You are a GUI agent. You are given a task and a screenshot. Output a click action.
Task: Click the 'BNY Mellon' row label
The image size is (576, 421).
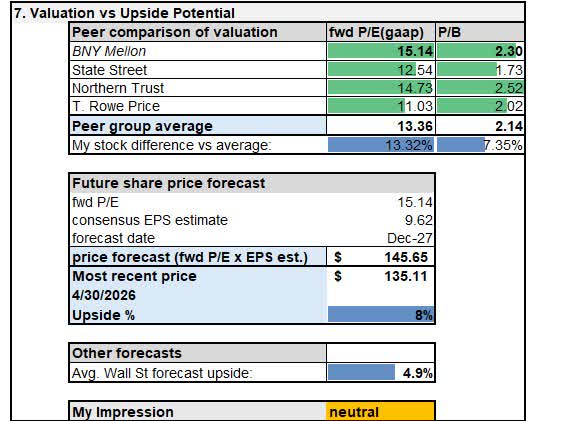pos(109,51)
